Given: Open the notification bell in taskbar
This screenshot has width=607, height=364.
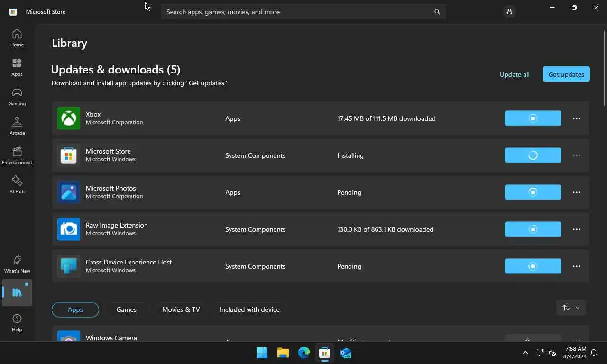Looking at the screenshot, I should click(x=593, y=353).
